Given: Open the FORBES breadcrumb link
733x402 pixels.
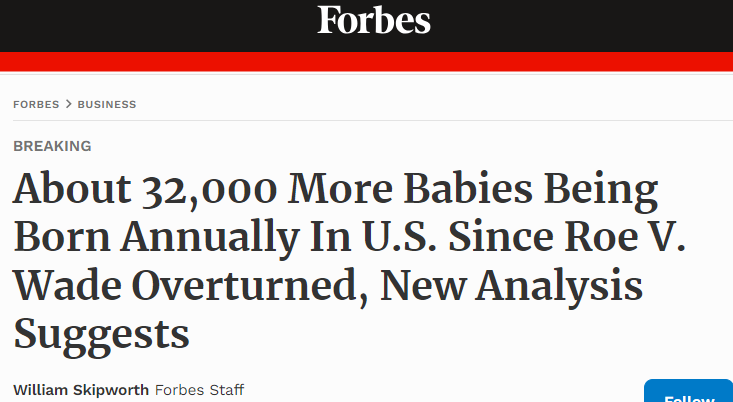Looking at the screenshot, I should [37, 104].
